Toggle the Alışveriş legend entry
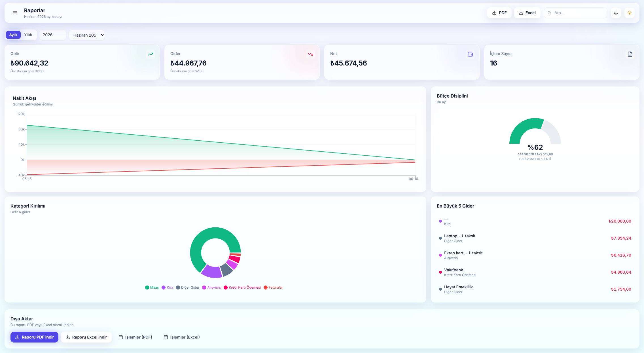This screenshot has width=644, height=353. click(x=211, y=288)
